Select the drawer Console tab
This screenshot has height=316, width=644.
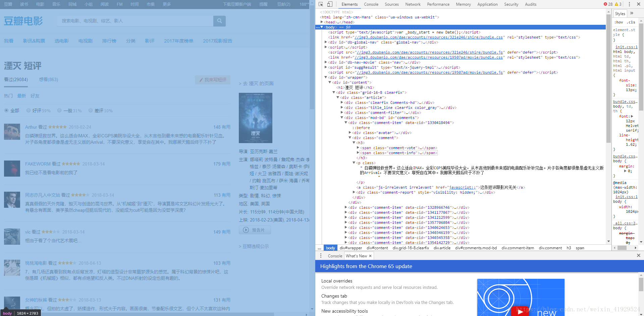click(x=335, y=256)
